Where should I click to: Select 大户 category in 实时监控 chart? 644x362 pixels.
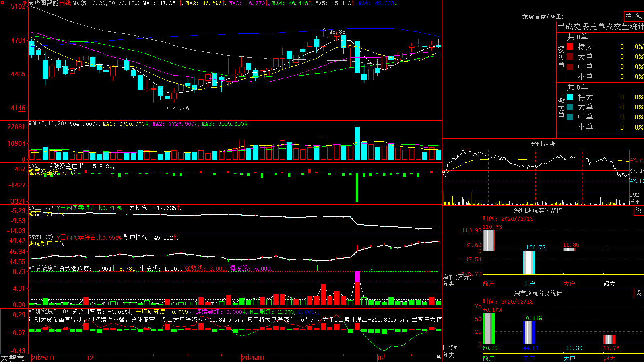coord(569,284)
